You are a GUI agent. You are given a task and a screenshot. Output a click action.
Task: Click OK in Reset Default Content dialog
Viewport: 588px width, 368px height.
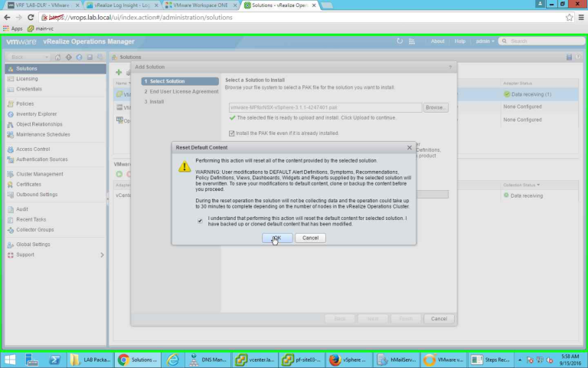277,238
